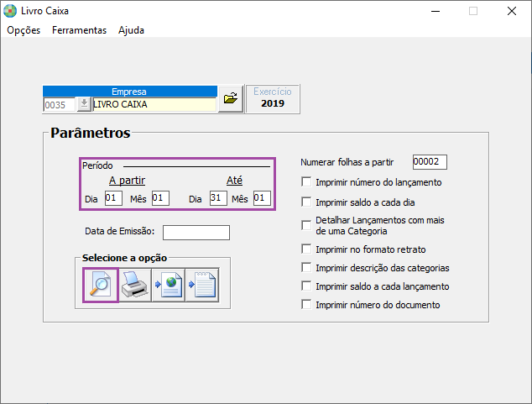This screenshot has height=404, width=532.
Task: Click the Numerar folhas a partir field
Action: [430, 162]
